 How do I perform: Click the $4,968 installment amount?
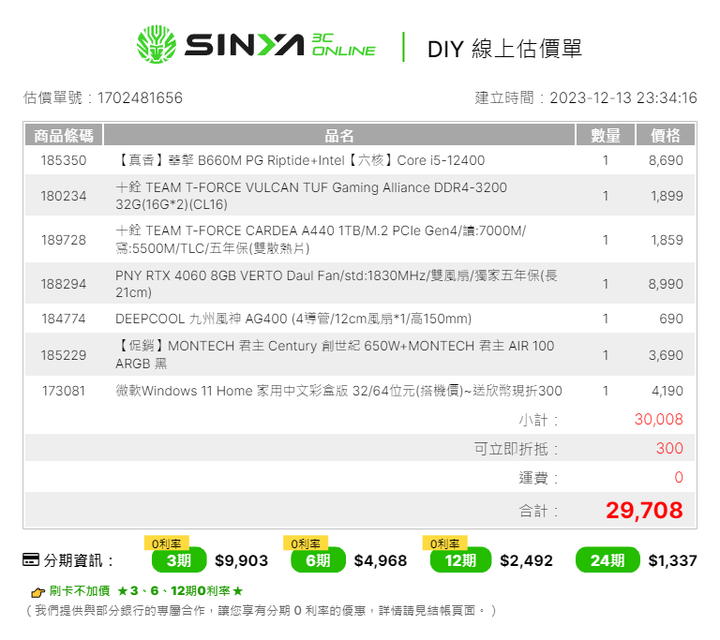[380, 561]
